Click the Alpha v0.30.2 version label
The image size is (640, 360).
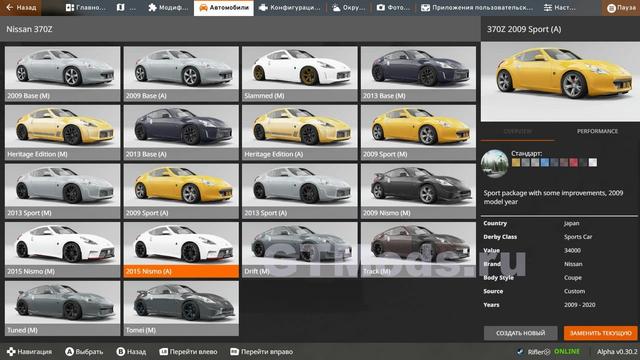617,351
